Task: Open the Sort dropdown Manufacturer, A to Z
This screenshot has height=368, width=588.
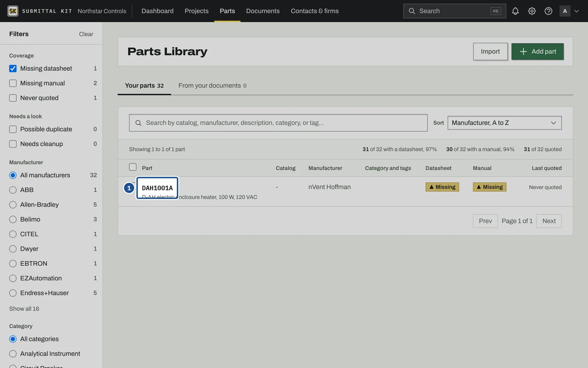Action: [505, 123]
